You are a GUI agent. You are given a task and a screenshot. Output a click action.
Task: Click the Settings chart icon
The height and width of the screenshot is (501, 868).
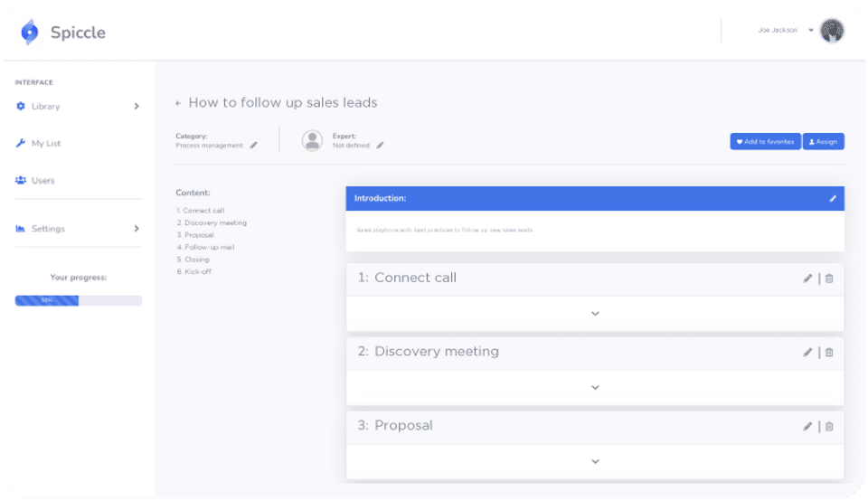tap(21, 228)
